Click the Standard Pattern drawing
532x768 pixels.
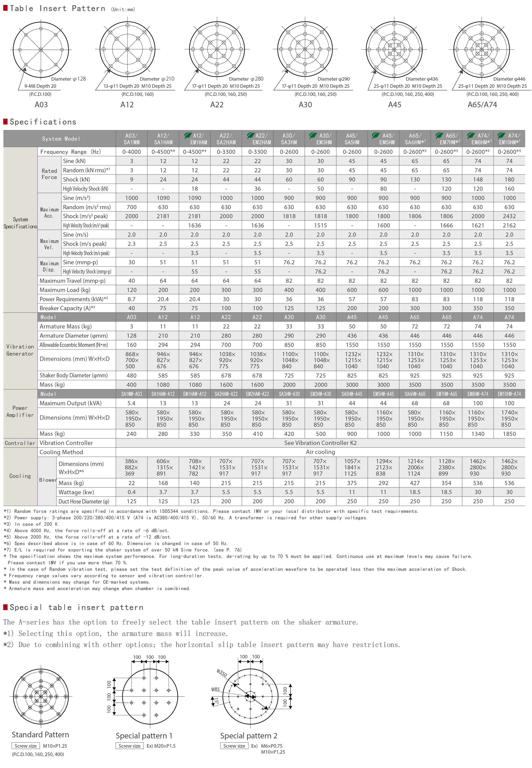(x=41, y=696)
